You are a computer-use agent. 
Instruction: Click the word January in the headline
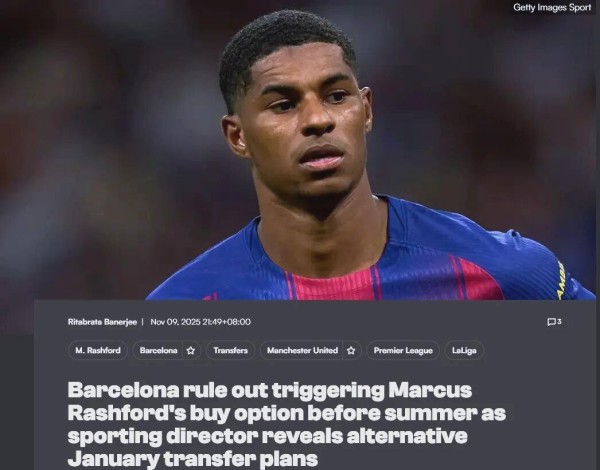pyautogui.click(x=114, y=459)
